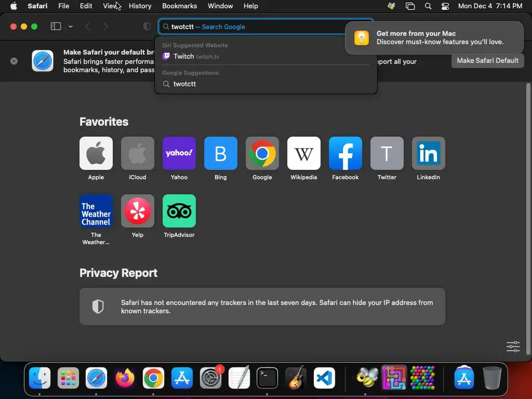Open System Settings from the Dock
The width and height of the screenshot is (532, 399).
pos(210,378)
